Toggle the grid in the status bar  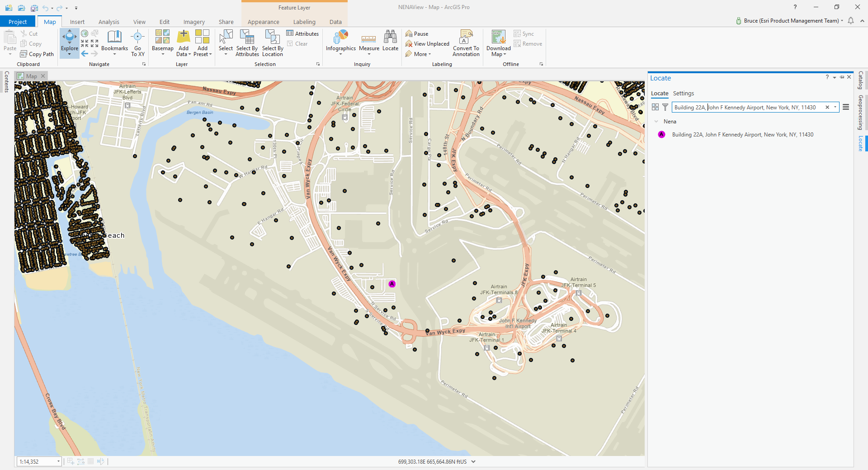coord(90,461)
